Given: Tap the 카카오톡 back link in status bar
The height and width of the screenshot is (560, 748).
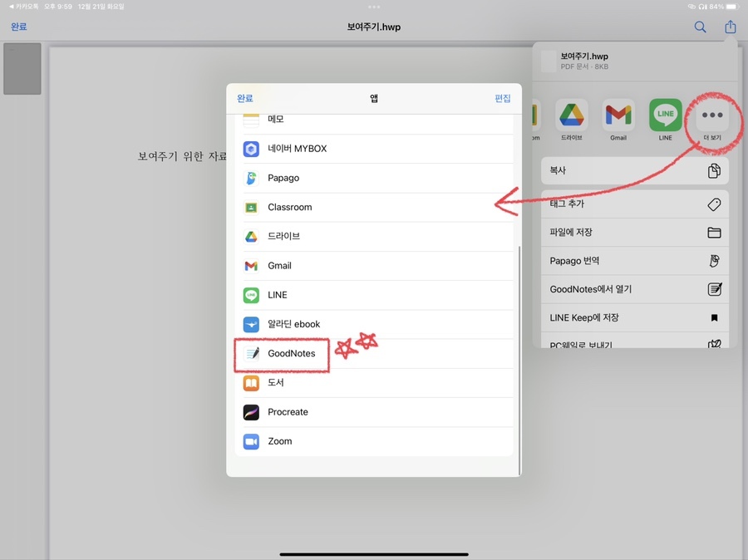Looking at the screenshot, I should 24,7.
